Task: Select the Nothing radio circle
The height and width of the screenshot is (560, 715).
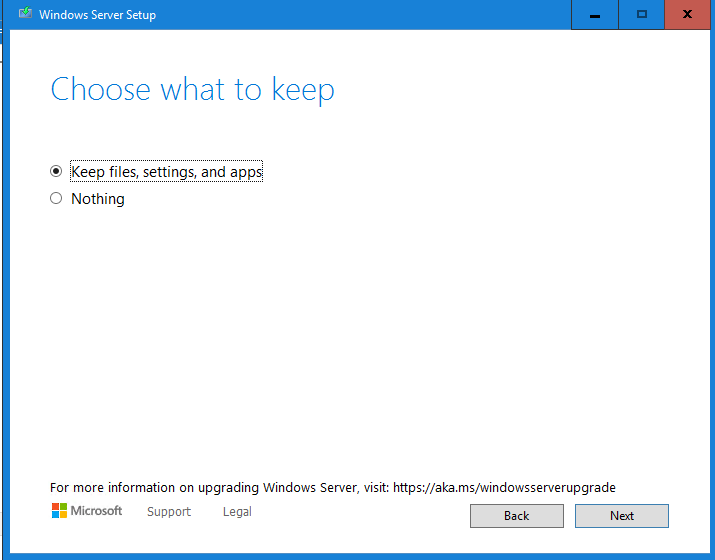Action: (x=56, y=199)
